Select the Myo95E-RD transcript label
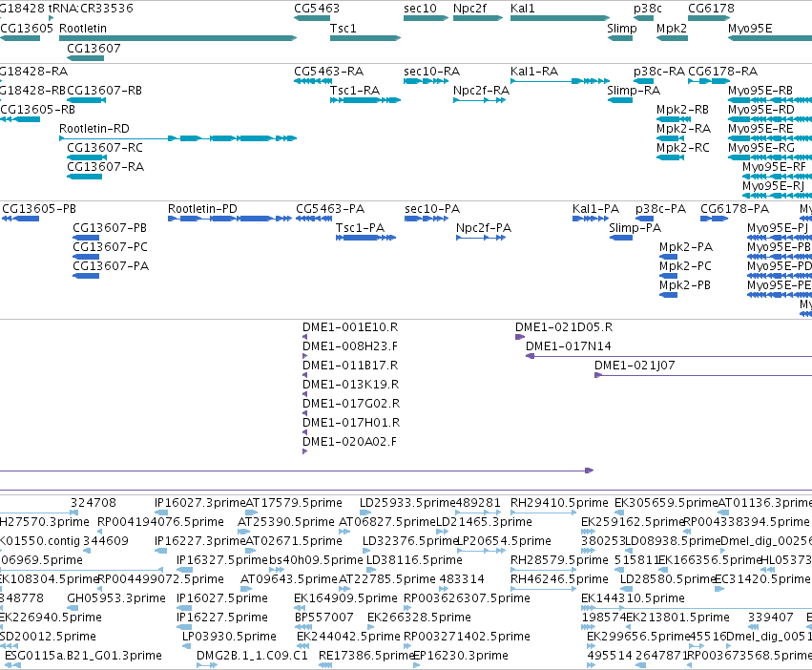 760,110
